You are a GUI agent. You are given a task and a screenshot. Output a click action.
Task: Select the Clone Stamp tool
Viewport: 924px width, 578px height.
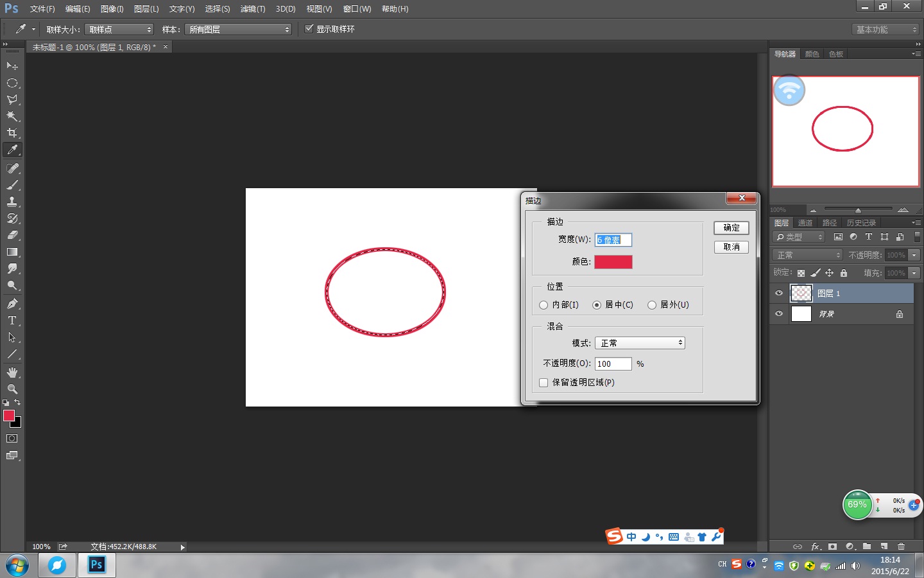(x=12, y=202)
